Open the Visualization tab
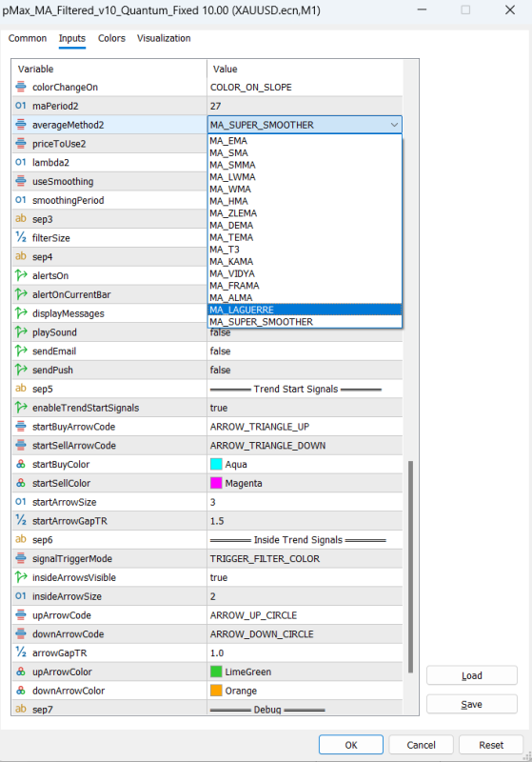The width and height of the screenshot is (532, 762). 164,38
